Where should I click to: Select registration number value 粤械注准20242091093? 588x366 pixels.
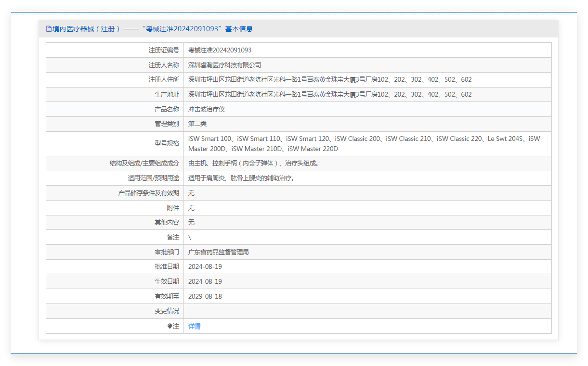(x=220, y=50)
